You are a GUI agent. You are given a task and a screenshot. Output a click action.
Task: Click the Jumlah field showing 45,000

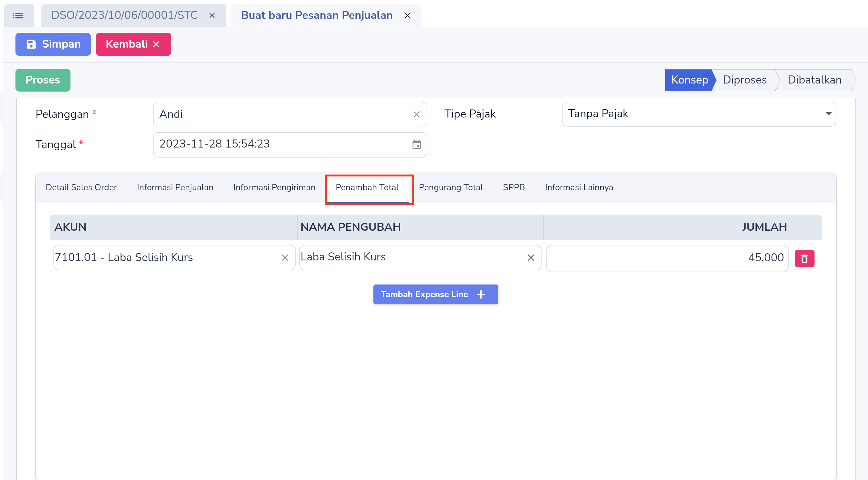[x=667, y=258]
